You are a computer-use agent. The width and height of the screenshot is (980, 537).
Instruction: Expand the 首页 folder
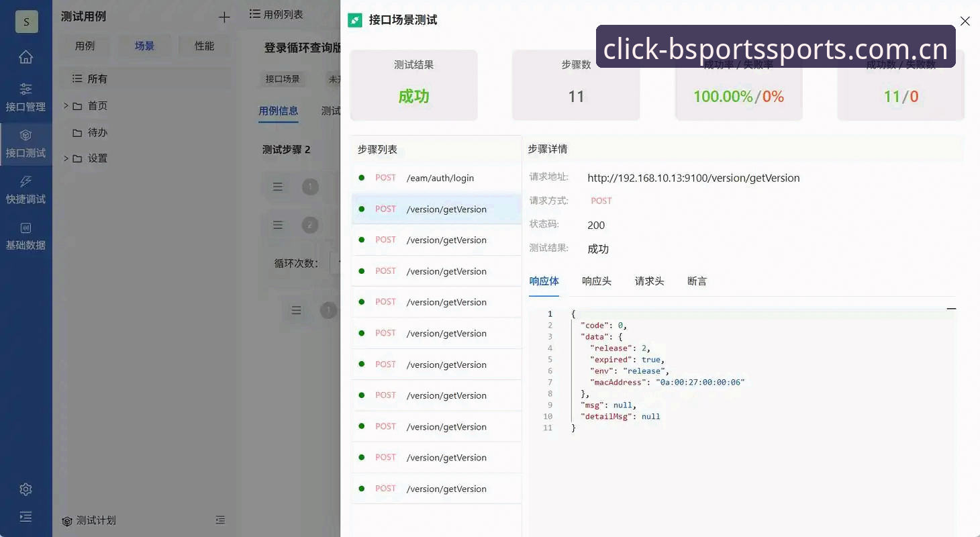(66, 105)
